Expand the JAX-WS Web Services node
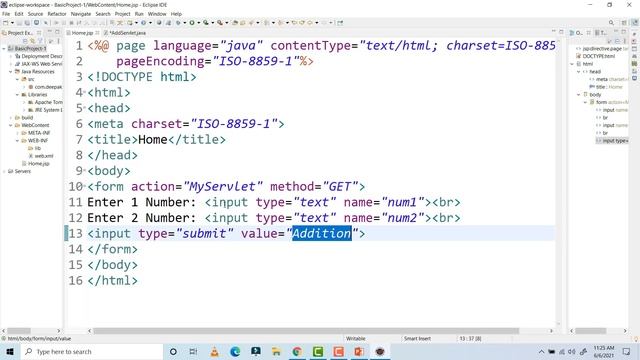The width and height of the screenshot is (640, 360). point(11,64)
